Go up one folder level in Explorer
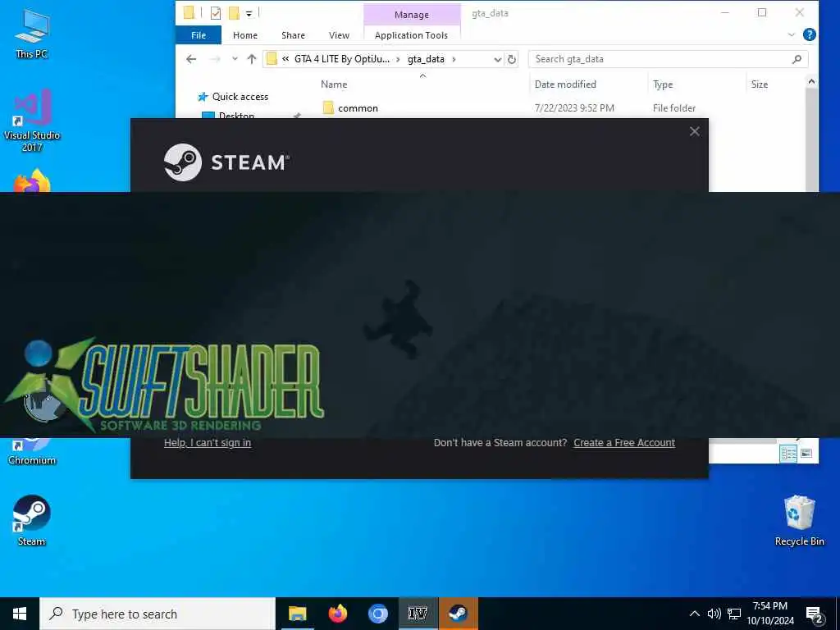840x630 pixels. click(252, 59)
